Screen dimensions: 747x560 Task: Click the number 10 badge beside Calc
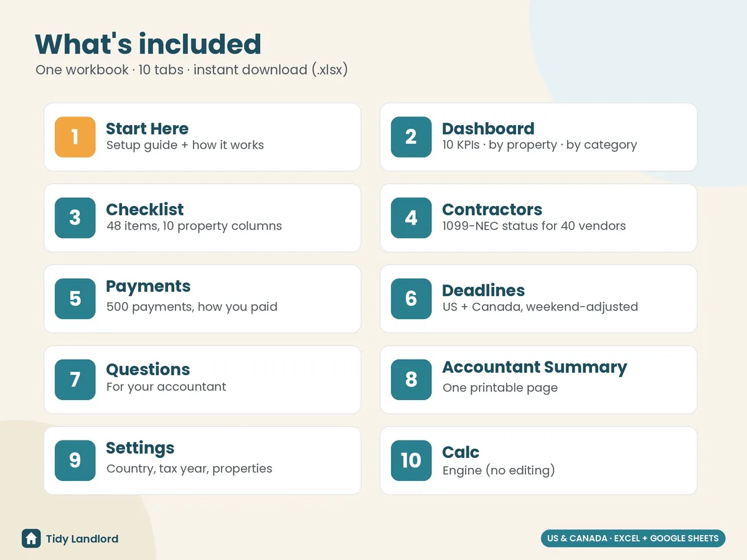click(411, 460)
